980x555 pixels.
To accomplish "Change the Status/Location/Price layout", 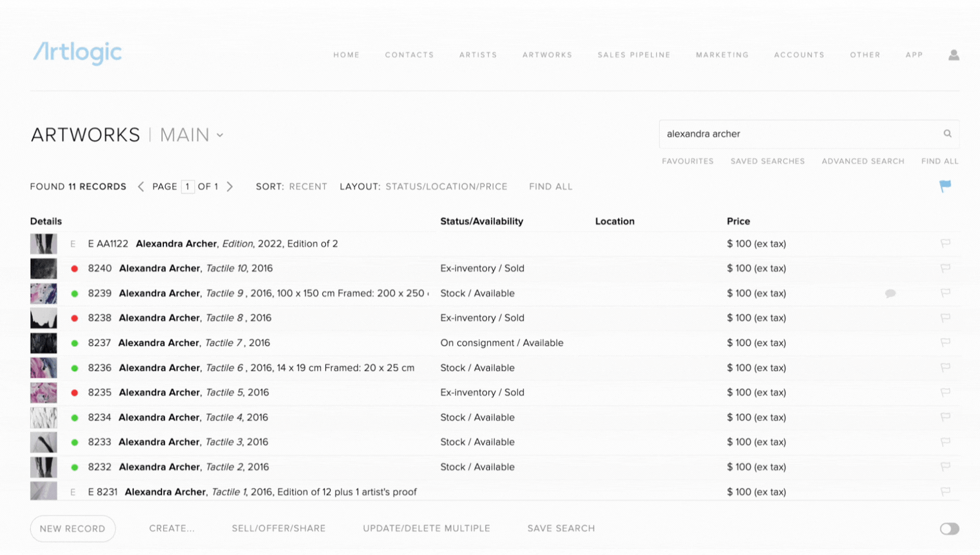I will [x=446, y=186].
